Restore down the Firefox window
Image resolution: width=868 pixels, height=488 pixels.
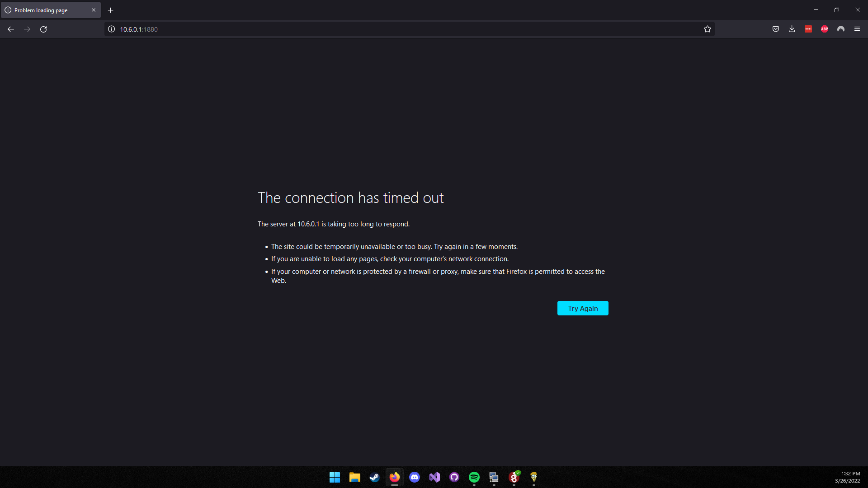coord(837,10)
